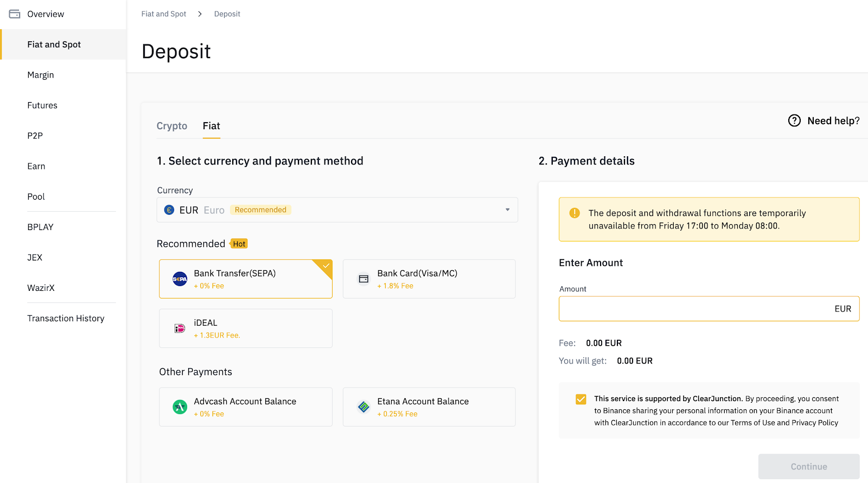Click the '+ 0.25% Fee' text

tap(397, 414)
